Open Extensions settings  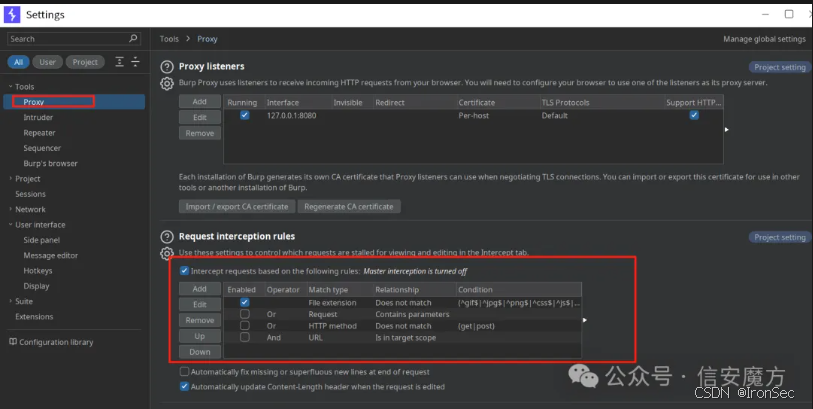(x=34, y=316)
